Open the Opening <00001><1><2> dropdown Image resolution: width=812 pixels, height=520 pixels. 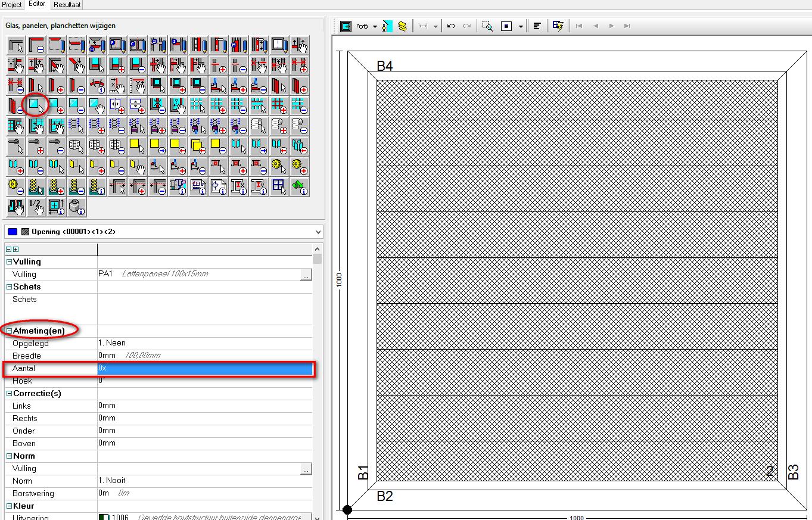[318, 232]
